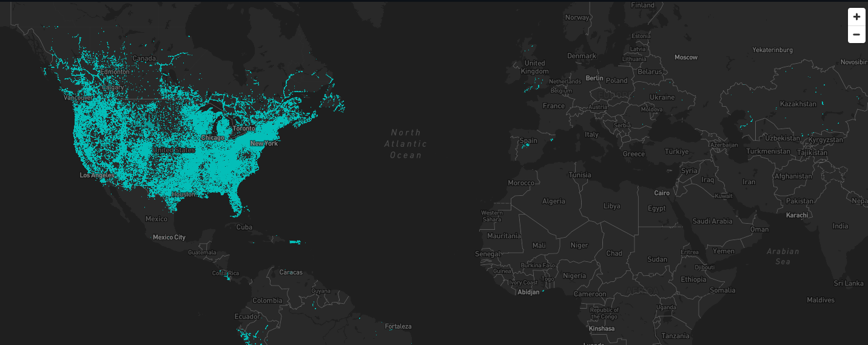Click the Vancouver city label
This screenshot has height=345, width=868.
pos(78,98)
